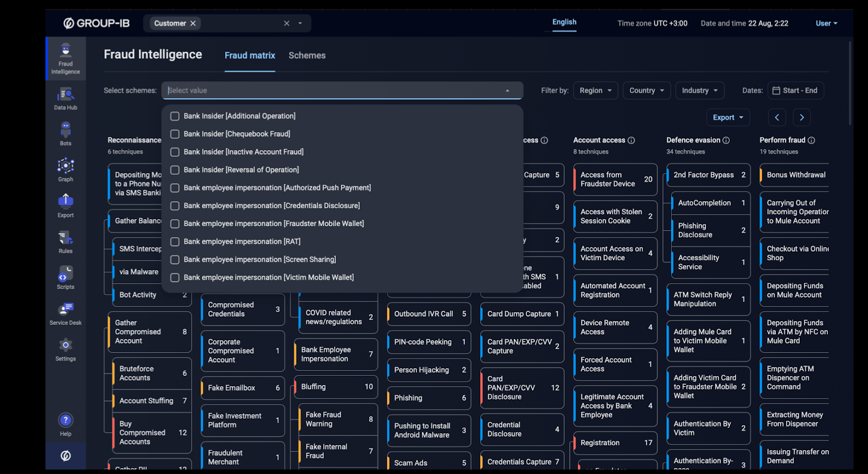Viewport: 868px width, 474px height.
Task: Click the Time zone UTC +3:00 text
Action: [652, 23]
